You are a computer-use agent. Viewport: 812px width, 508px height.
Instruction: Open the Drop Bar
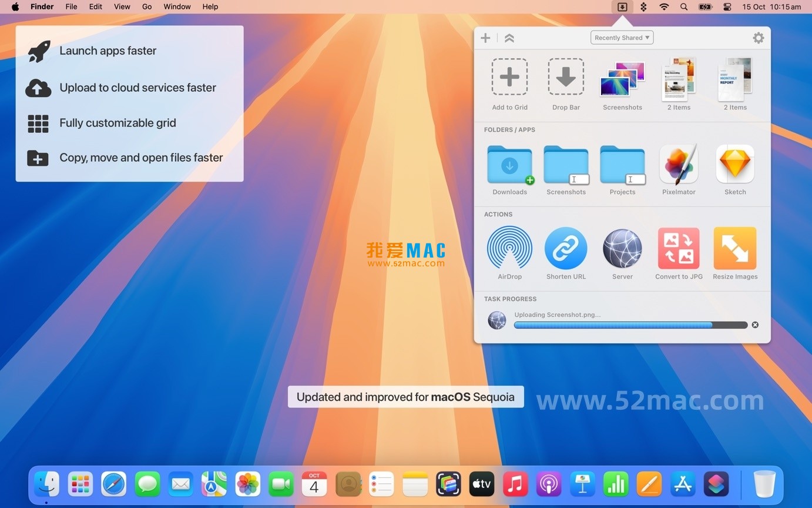(565, 76)
